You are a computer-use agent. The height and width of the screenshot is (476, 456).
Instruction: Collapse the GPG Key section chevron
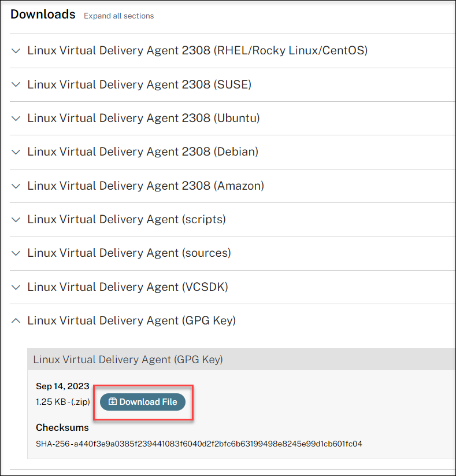coord(16,320)
